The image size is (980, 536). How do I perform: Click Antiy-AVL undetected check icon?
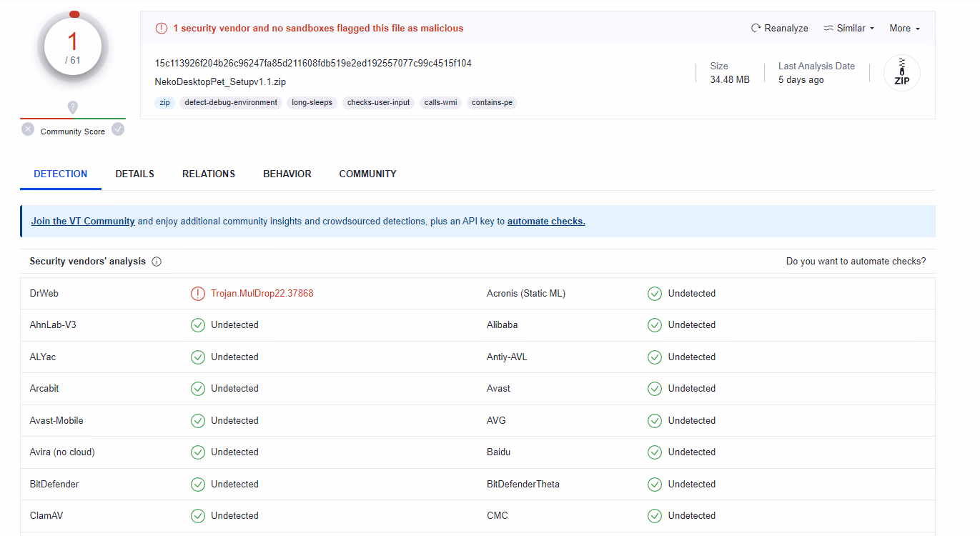(x=655, y=357)
